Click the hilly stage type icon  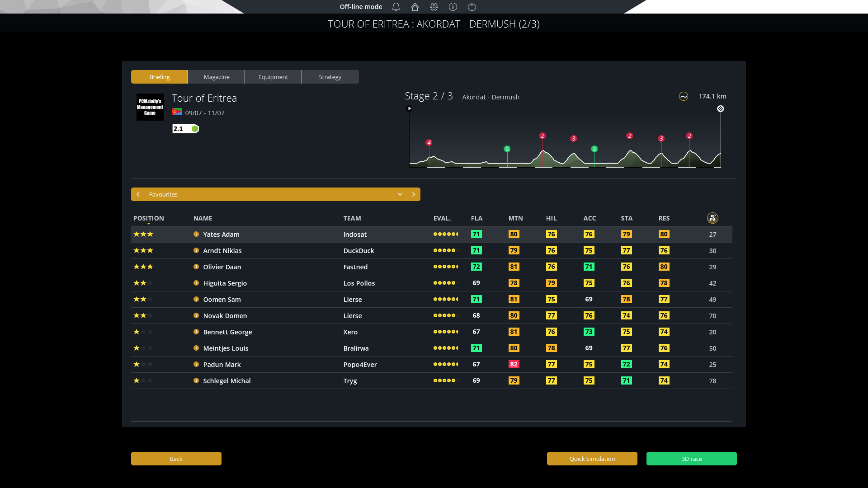(x=684, y=96)
